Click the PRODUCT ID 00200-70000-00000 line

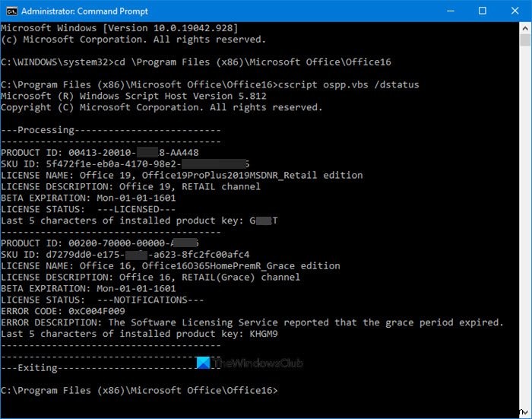pos(100,243)
